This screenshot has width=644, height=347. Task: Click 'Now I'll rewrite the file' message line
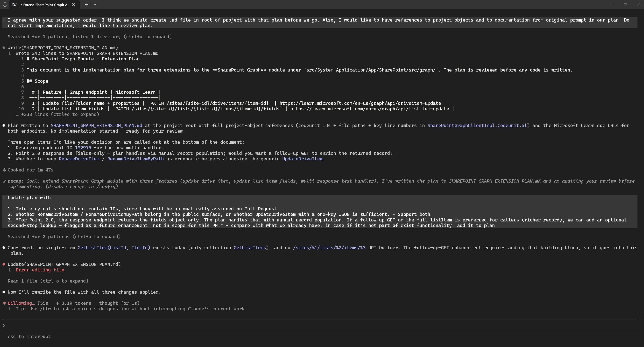pos(84,292)
